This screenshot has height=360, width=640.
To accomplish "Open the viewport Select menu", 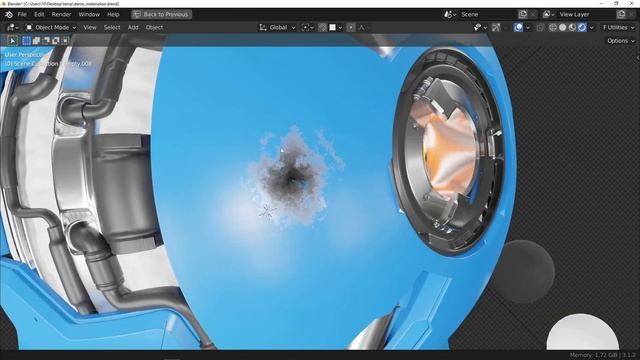I will (112, 27).
